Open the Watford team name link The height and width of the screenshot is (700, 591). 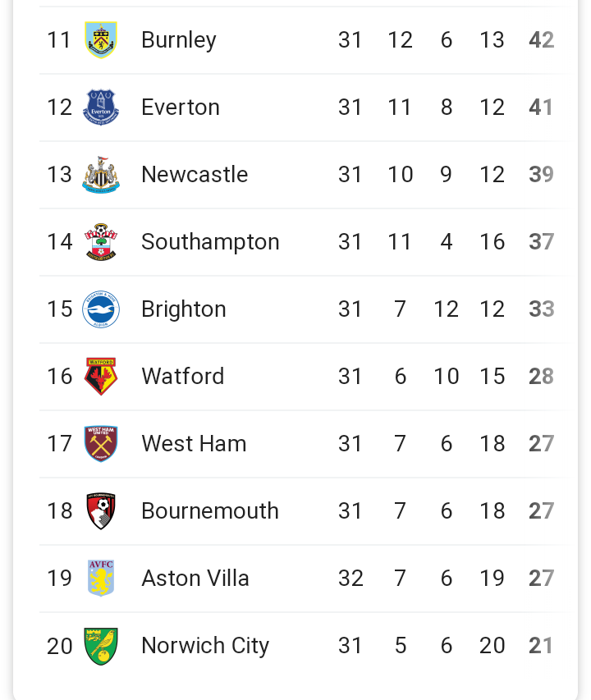(x=182, y=377)
